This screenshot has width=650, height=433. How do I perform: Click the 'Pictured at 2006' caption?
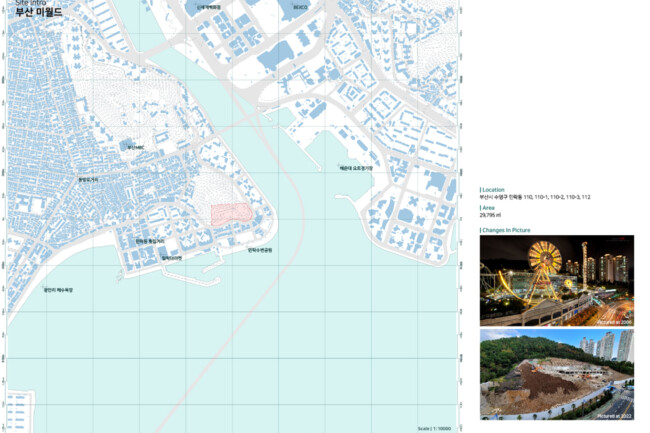(x=614, y=322)
